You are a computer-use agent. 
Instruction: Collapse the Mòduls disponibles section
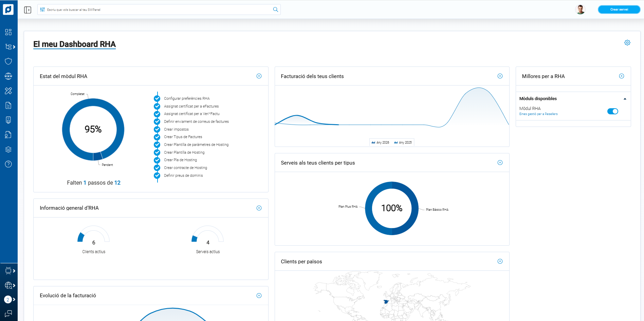[x=625, y=99]
